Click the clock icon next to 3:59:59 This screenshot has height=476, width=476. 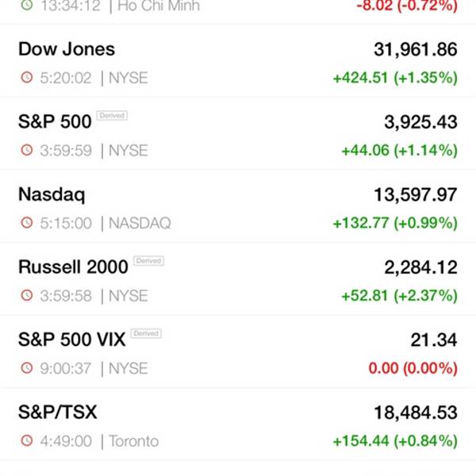point(27,150)
